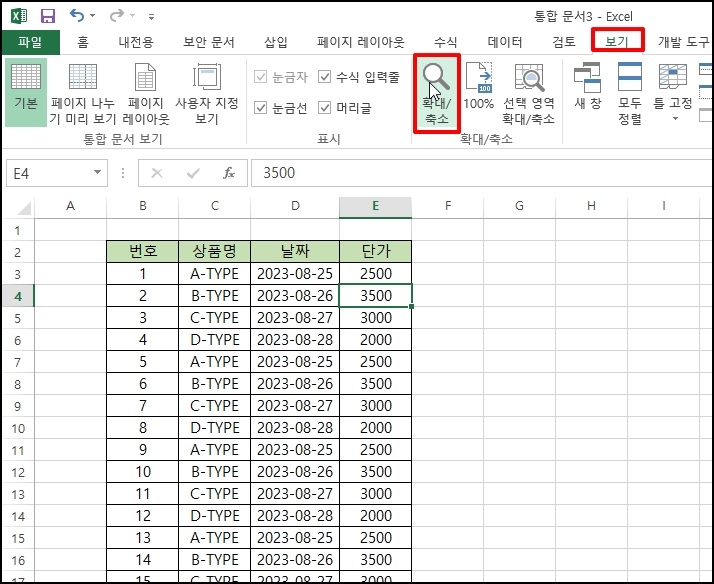Screen dimensions: 714x584
Task: Toggle the 머리글 checkbox
Action: point(324,108)
